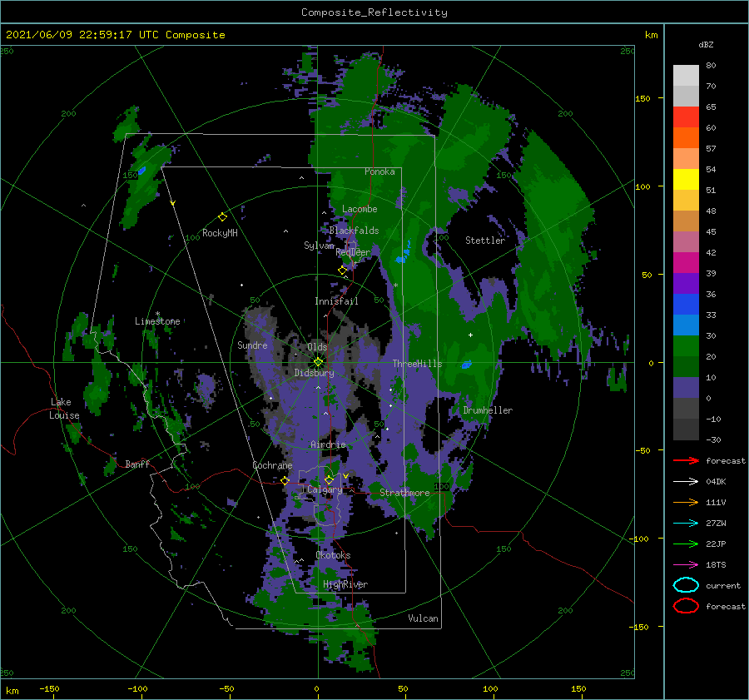Click the Okotoks city label
Image resolution: width=749 pixels, height=700 pixels.
tap(333, 555)
